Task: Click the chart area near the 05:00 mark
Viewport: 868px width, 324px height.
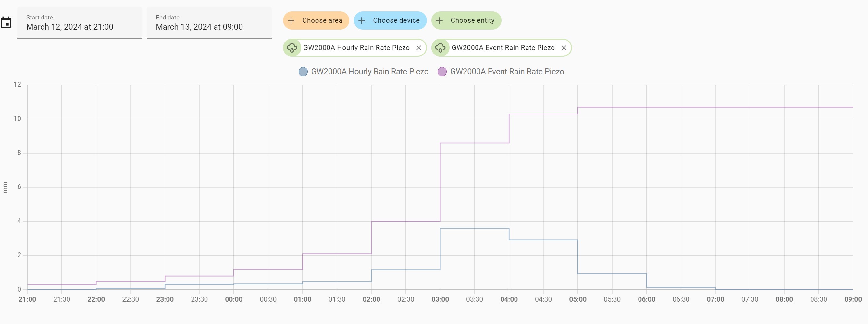Action: 578,185
